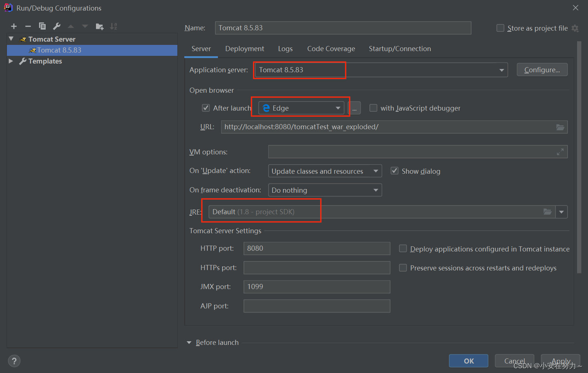The width and height of the screenshot is (588, 373).
Task: Copy configuration icon in toolbar
Action: coord(42,26)
